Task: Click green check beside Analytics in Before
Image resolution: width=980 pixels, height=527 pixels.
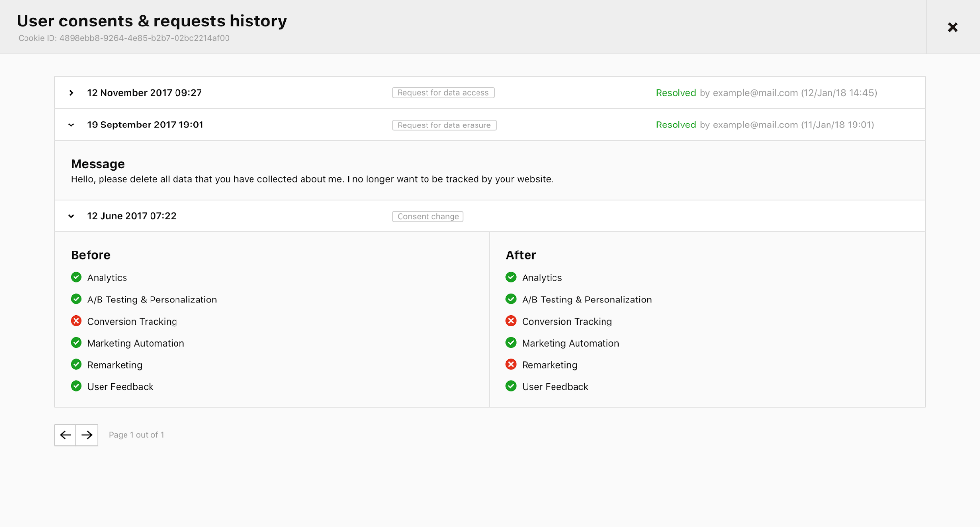Action: 76,277
